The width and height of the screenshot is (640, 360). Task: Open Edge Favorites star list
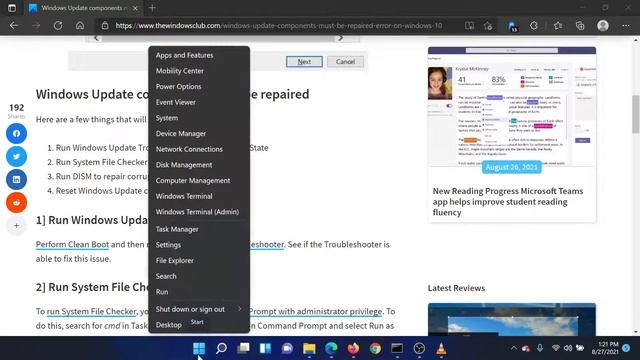point(558,26)
